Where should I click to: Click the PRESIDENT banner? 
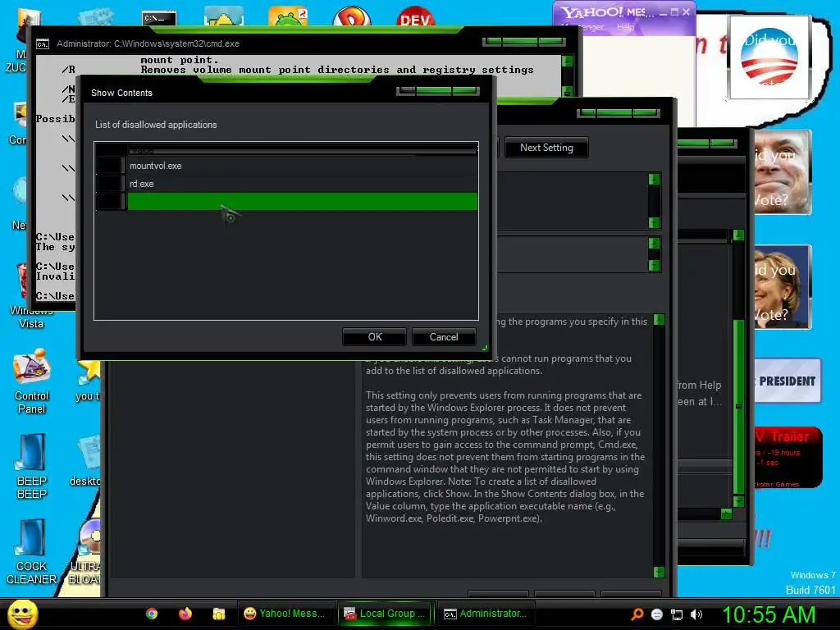click(x=787, y=381)
